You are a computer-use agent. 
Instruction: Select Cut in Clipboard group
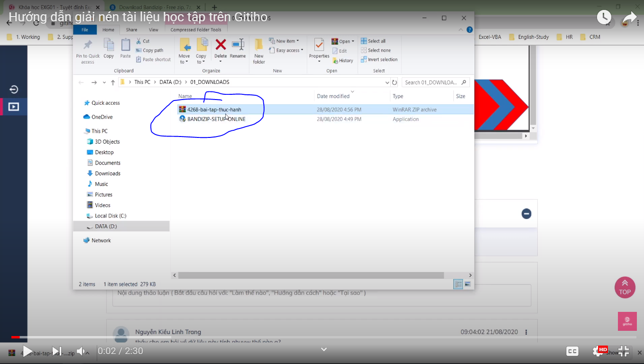point(143,41)
